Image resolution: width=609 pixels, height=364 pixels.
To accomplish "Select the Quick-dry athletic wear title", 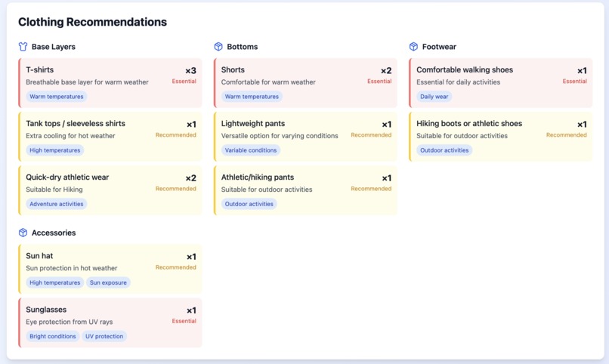I will pos(67,177).
